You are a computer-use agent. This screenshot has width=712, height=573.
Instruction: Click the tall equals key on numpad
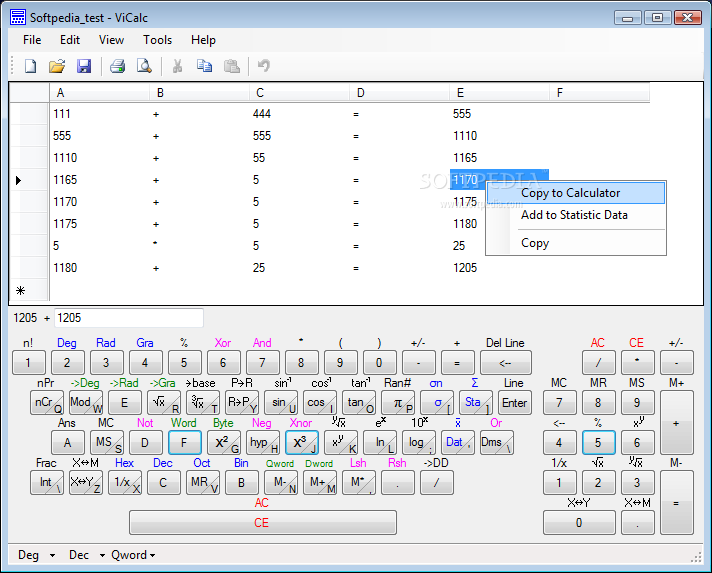[x=677, y=503]
